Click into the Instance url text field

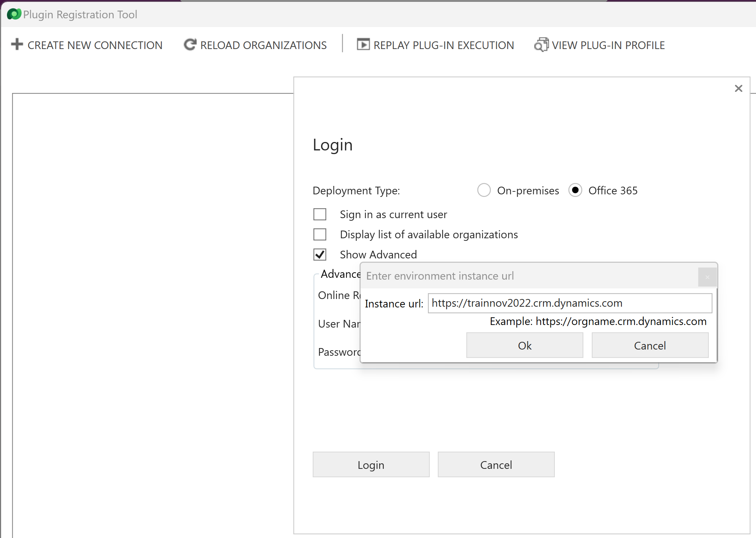coord(569,303)
